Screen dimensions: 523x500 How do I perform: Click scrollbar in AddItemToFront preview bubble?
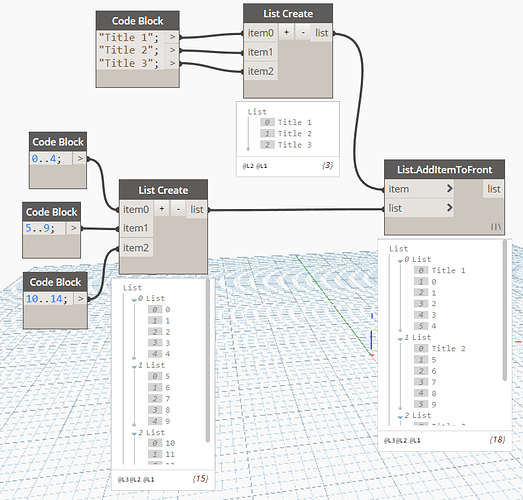(x=505, y=310)
